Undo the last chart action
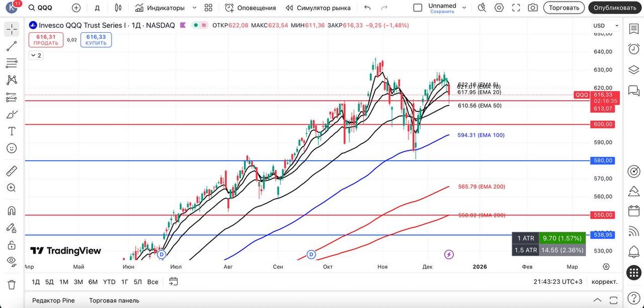Image resolution: width=644 pixels, height=308 pixels. coord(367,8)
